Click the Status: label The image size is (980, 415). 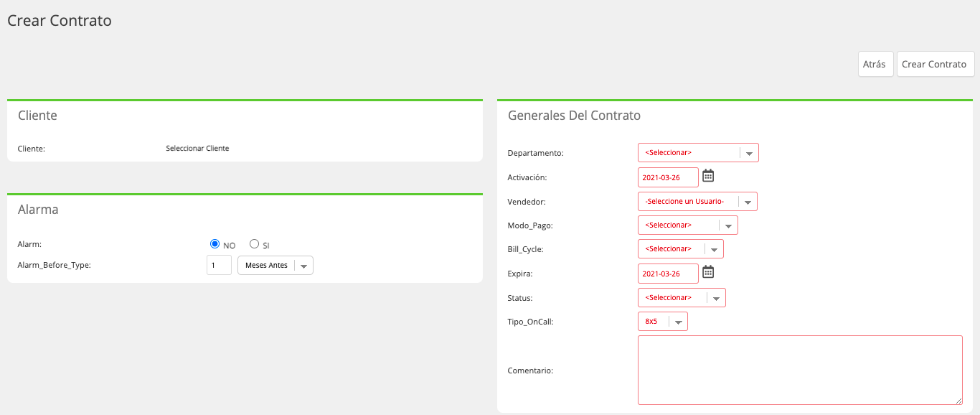point(520,298)
